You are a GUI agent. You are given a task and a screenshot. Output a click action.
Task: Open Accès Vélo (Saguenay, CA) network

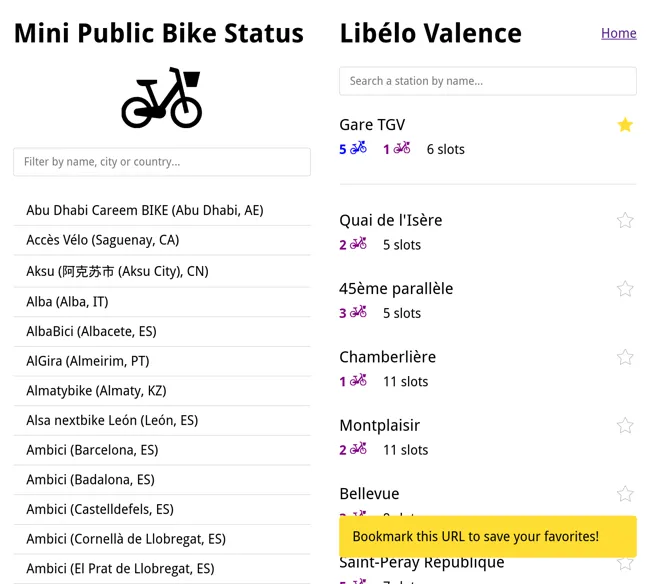[x=162, y=240]
